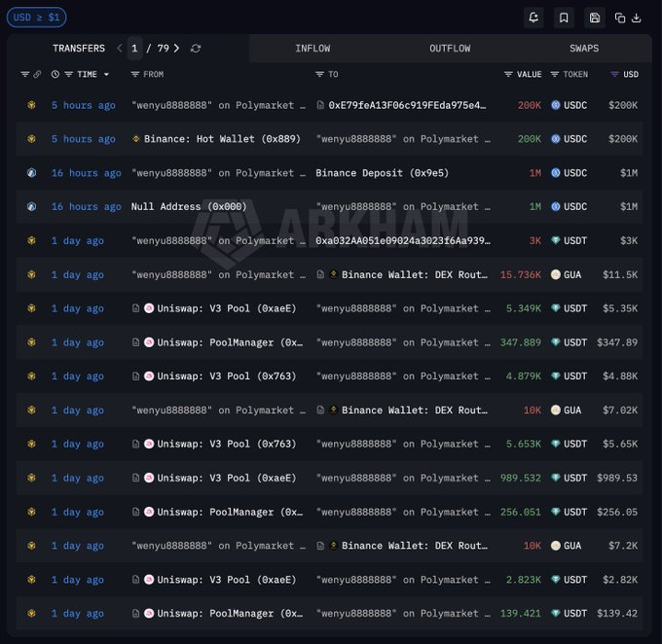662x644 pixels.
Task: Open 0xE79feA13F06c919FEda975e4 address
Action: coord(407,105)
